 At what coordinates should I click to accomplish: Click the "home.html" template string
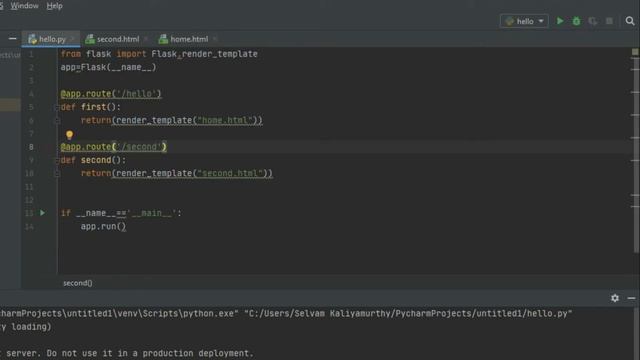(x=225, y=120)
